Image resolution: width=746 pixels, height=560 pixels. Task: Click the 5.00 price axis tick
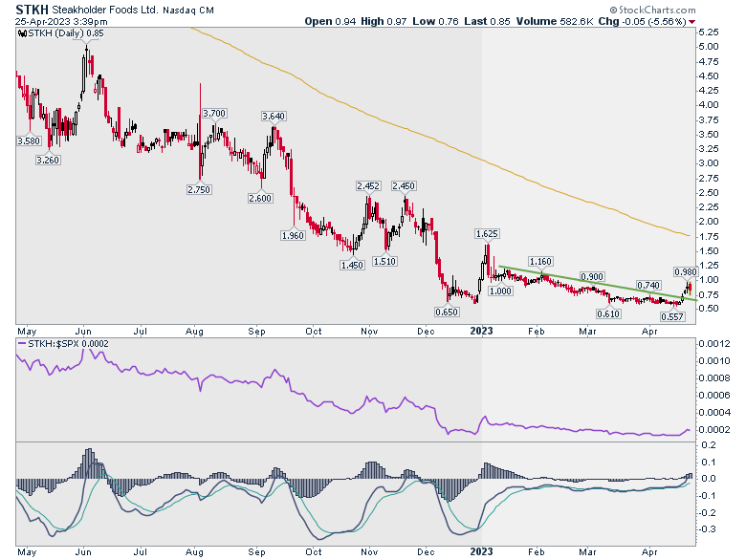coord(709,47)
